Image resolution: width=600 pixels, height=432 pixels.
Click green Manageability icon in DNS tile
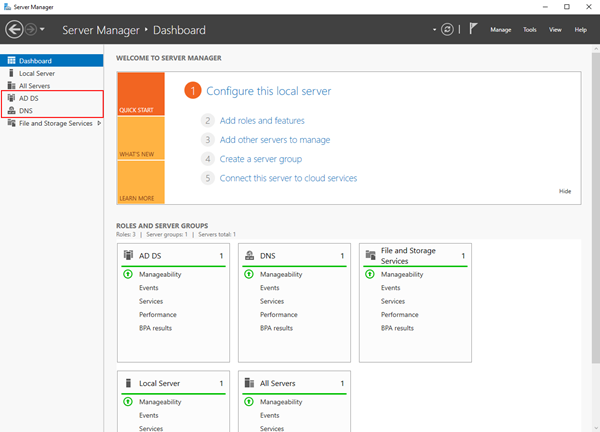tap(249, 274)
